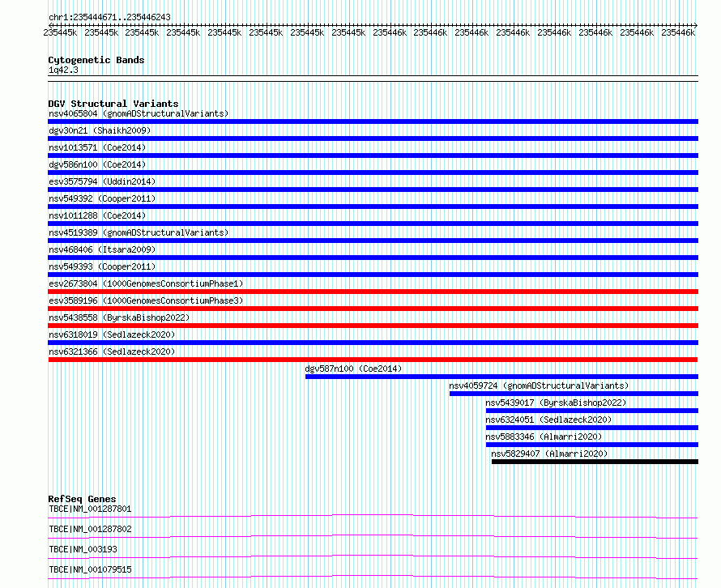The image size is (721, 588).
Task: Click the black bar for nsv5829407
Action: (595, 462)
